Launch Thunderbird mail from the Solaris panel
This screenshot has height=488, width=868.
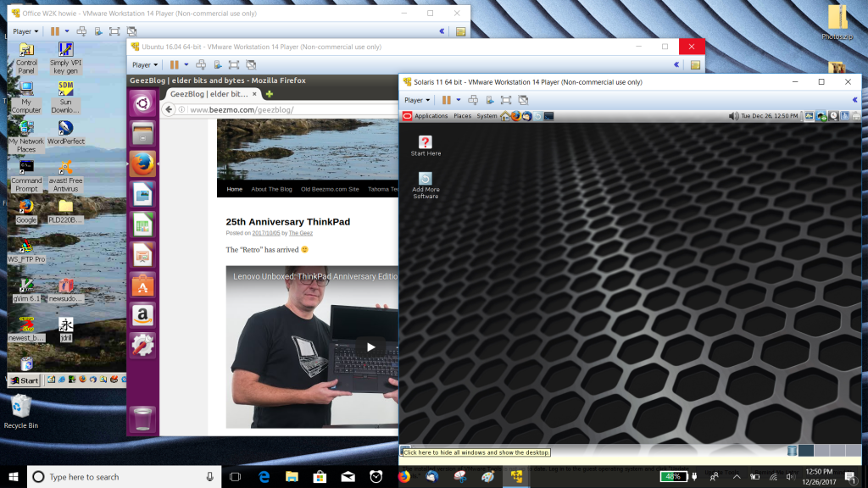click(526, 116)
